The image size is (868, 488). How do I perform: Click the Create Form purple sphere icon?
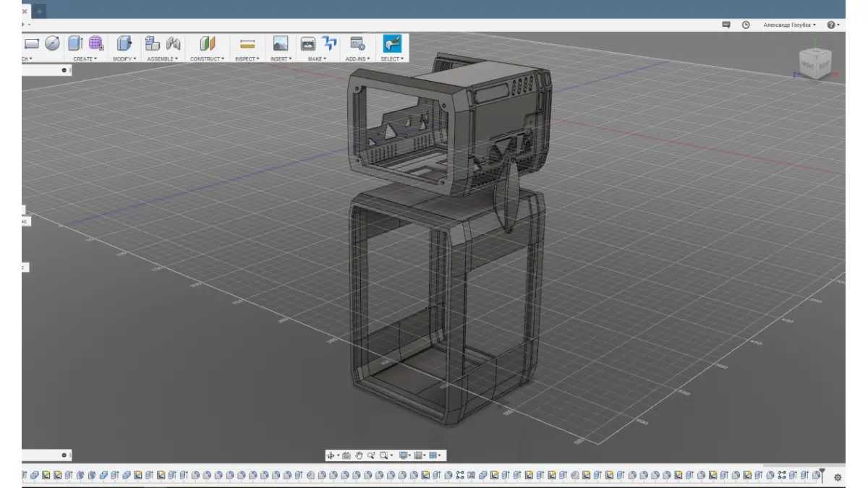(x=95, y=43)
